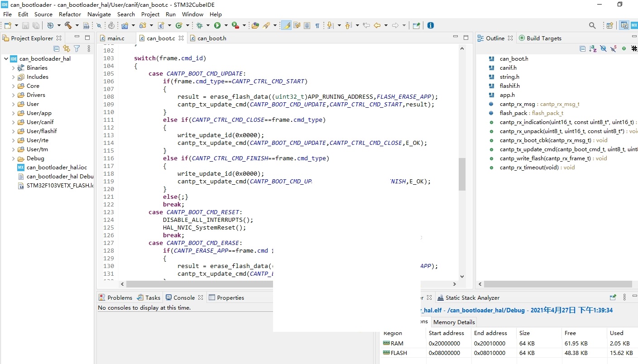This screenshot has width=638, height=364.
Task: Launch Debug with the bug icon
Action: pyautogui.click(x=199, y=25)
